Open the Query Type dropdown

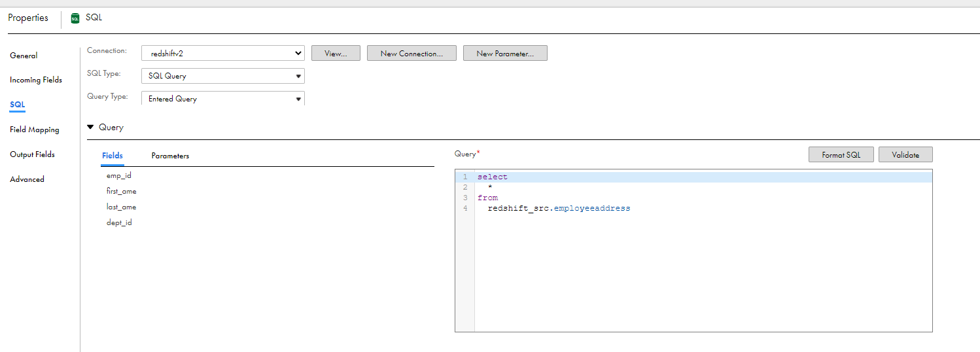pyautogui.click(x=223, y=99)
